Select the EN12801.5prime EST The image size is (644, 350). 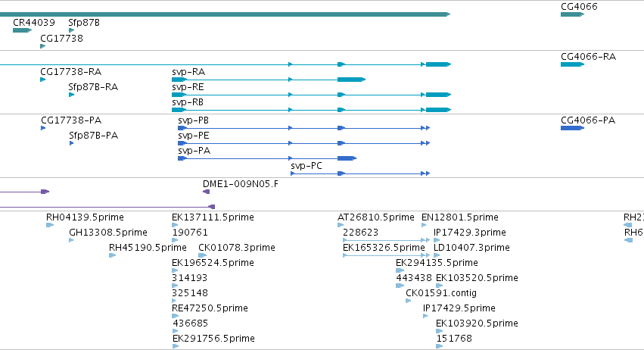tap(424, 225)
